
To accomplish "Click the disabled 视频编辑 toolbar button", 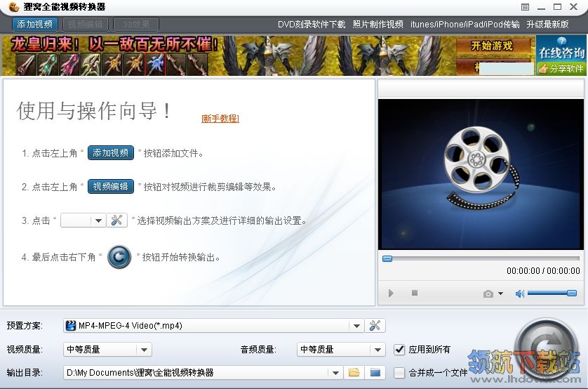I will click(85, 25).
